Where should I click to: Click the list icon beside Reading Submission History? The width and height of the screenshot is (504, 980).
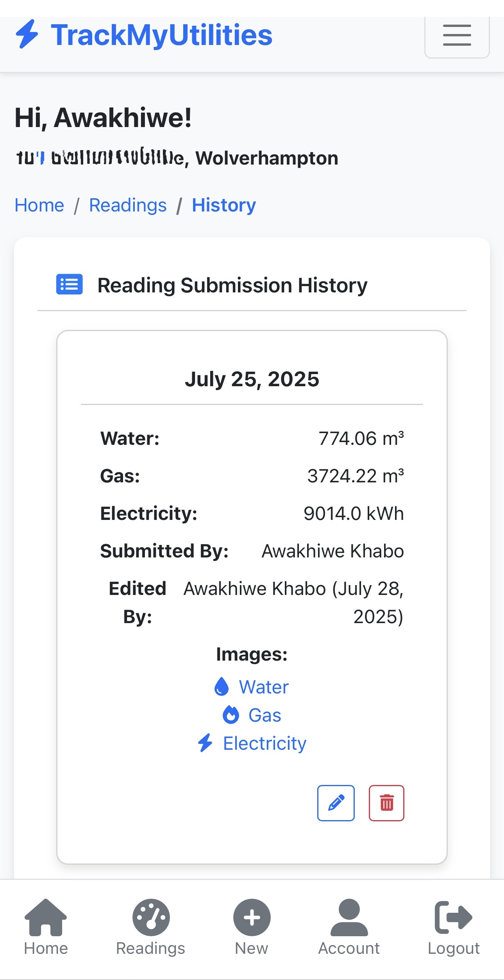point(70,284)
